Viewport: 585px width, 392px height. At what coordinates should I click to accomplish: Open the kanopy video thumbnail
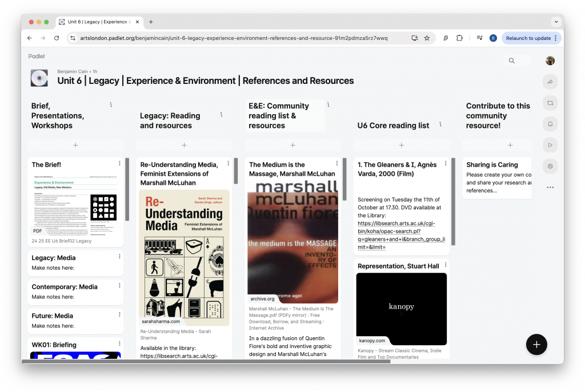click(402, 309)
